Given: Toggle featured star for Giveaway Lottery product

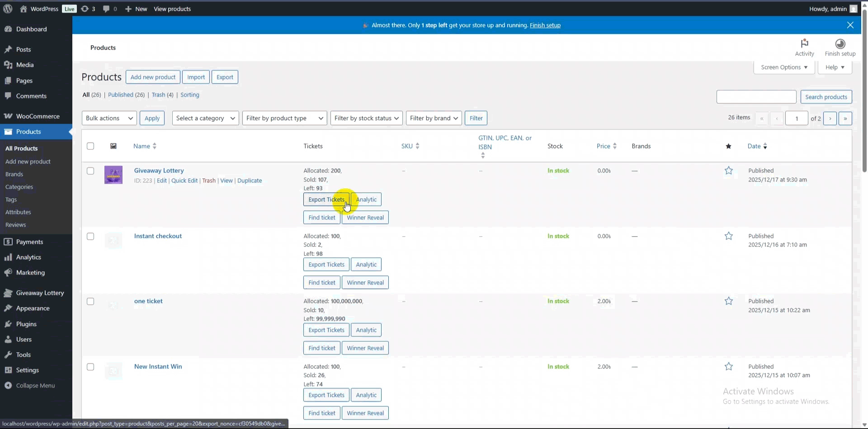Looking at the screenshot, I should pyautogui.click(x=728, y=171).
